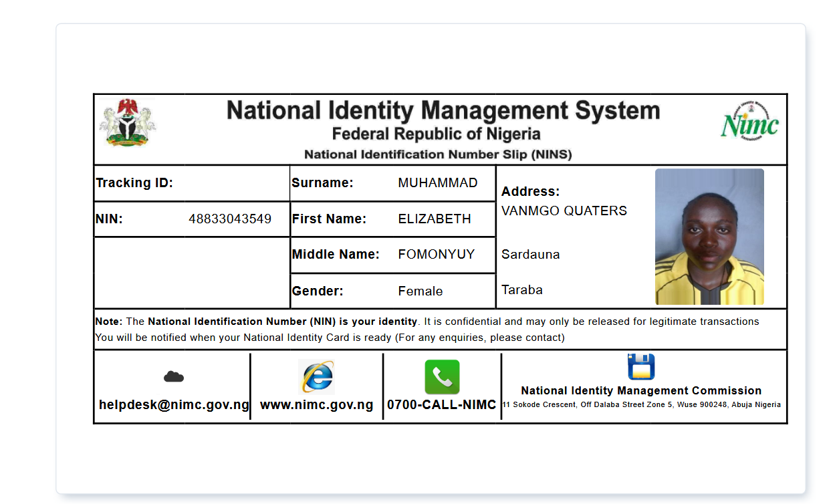Click the First Name field value
Viewport: 839px width, 504px height.
435,219
